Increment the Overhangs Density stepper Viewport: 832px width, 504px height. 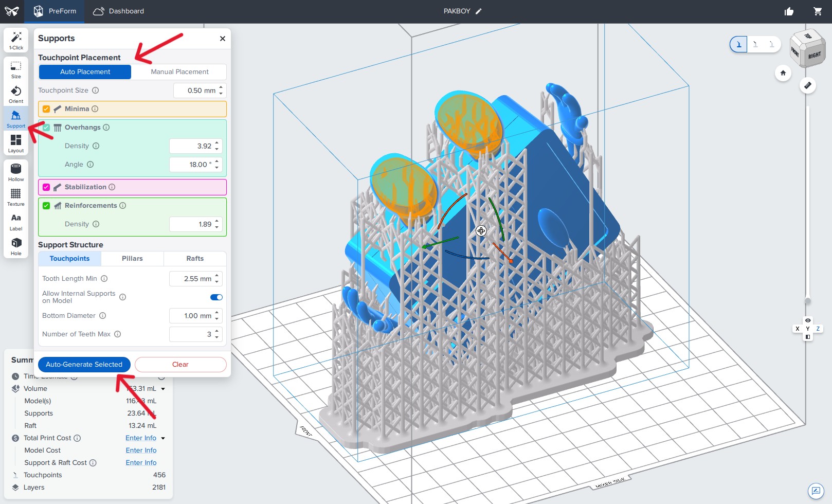click(217, 143)
